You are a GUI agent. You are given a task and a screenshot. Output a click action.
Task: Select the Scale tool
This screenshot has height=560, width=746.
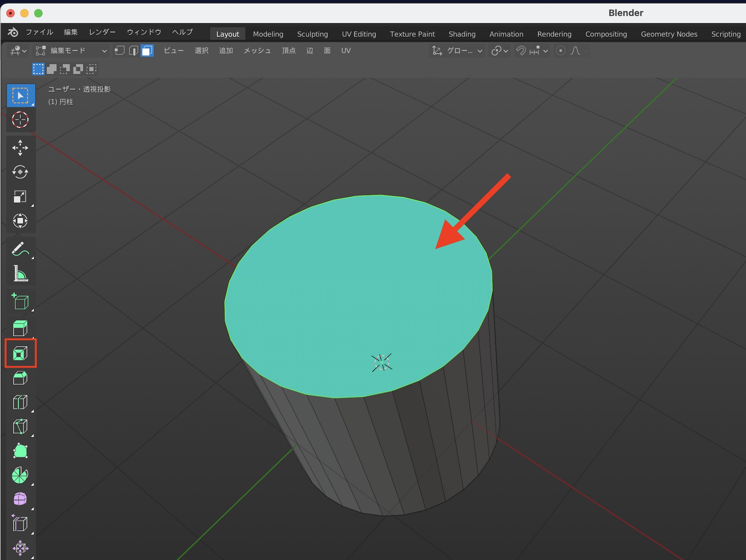tap(20, 196)
